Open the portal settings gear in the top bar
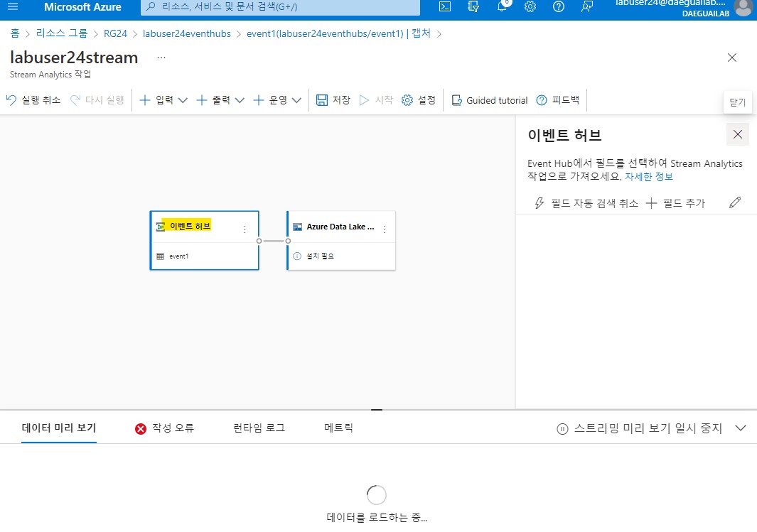 click(x=530, y=7)
